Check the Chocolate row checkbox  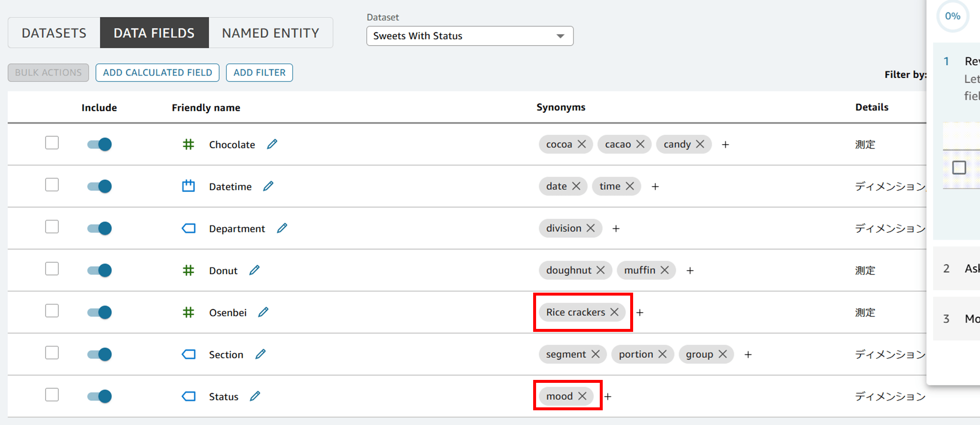click(x=52, y=143)
